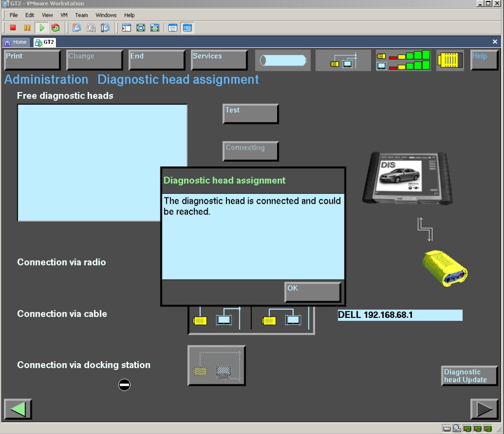
Task: Enter full screen mode from toolbar
Action: coord(141,28)
